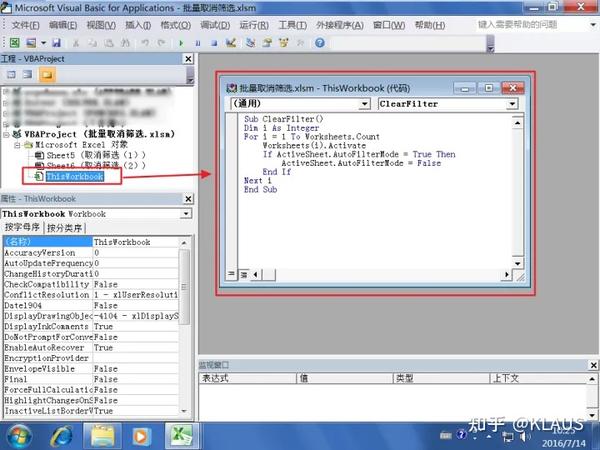This screenshot has height=450, width=600.
Task: Click the Undo toolbar icon
Action: [145, 42]
